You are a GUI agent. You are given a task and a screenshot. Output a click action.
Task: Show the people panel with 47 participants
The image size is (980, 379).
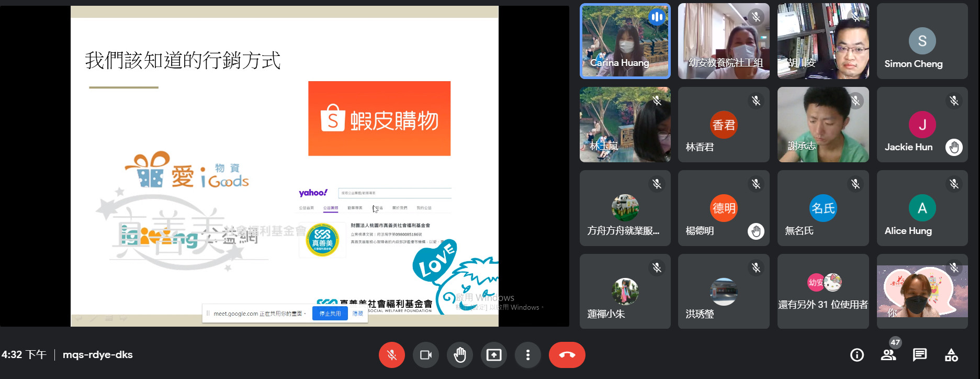tap(888, 355)
